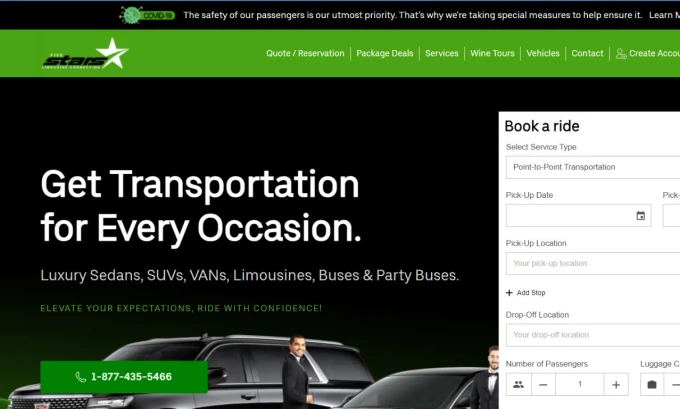The image size is (680, 409).
Task: Click the Create Account user icon
Action: pos(621,53)
